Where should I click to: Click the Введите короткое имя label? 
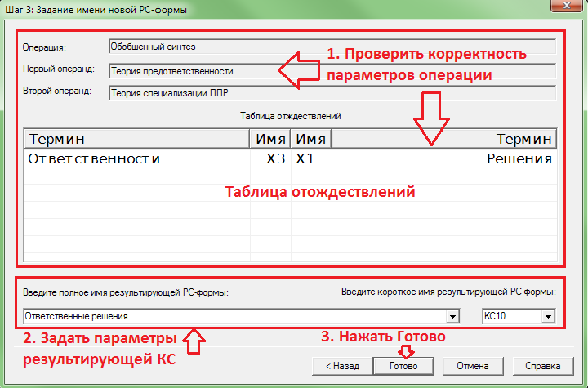point(448,292)
